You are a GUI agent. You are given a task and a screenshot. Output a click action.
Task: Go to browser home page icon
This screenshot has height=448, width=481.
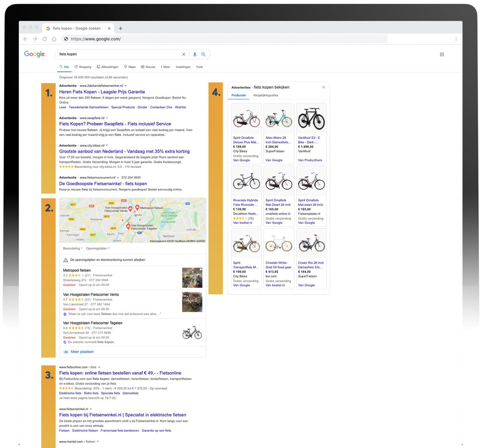(x=54, y=39)
